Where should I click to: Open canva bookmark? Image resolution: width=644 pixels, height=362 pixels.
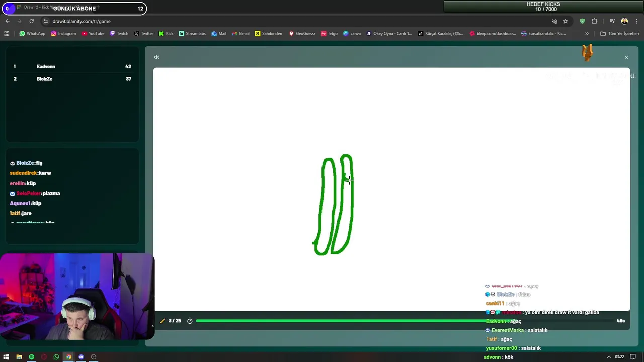(352, 34)
